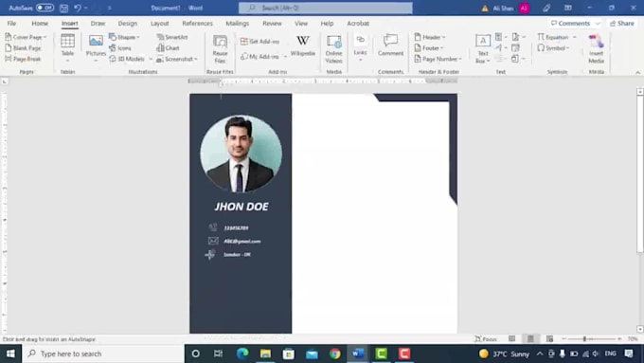
Task: Click the taskbar search box
Action: coord(102,354)
